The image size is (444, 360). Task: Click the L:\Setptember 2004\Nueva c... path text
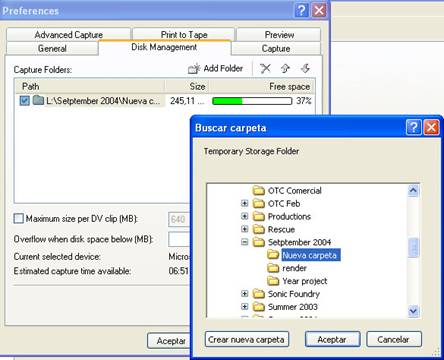click(x=103, y=101)
